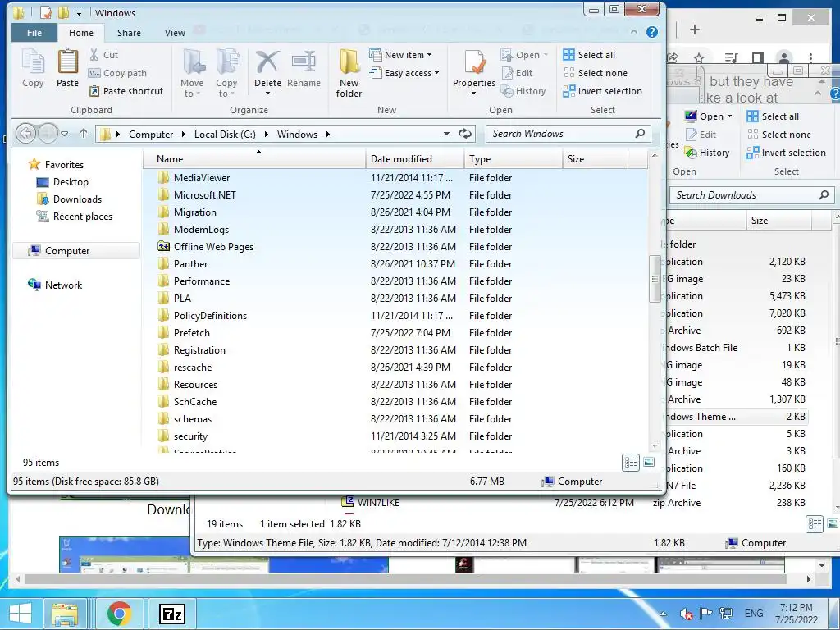
Task: Sort by the Date modified column header
Action: (x=415, y=159)
